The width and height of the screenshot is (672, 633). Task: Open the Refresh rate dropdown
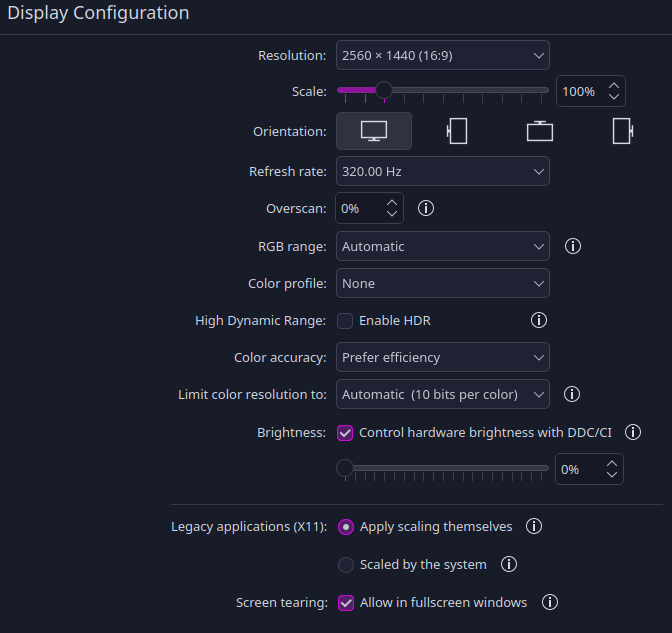(443, 171)
